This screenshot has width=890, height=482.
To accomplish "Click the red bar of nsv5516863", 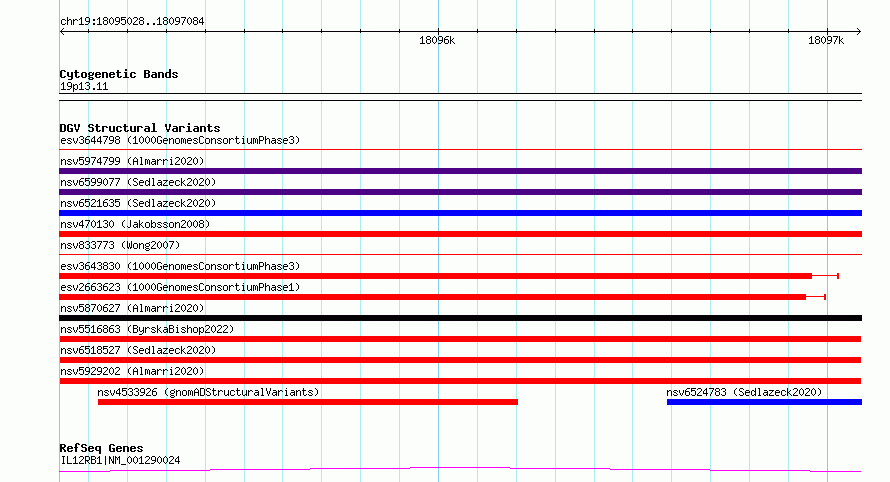I will click(x=460, y=339).
